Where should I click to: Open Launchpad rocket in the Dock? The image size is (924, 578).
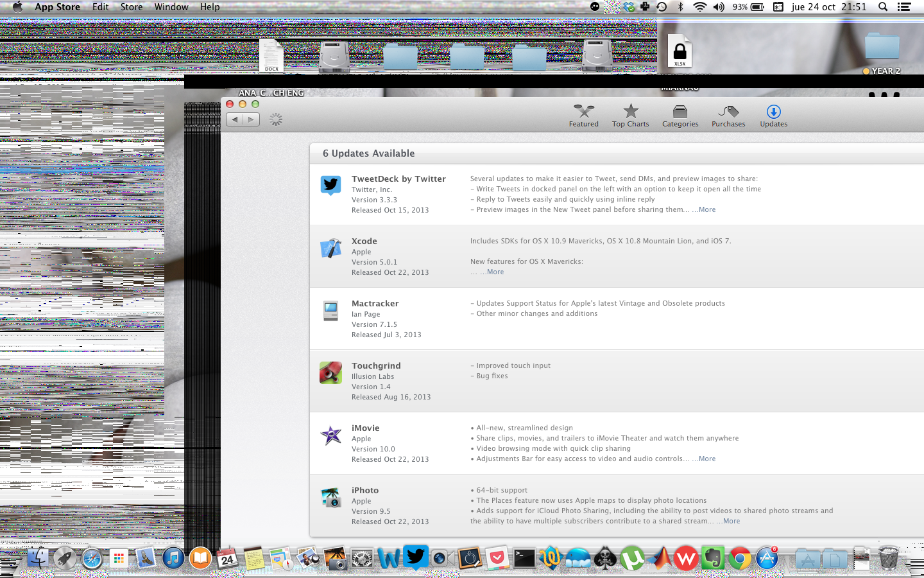click(65, 558)
